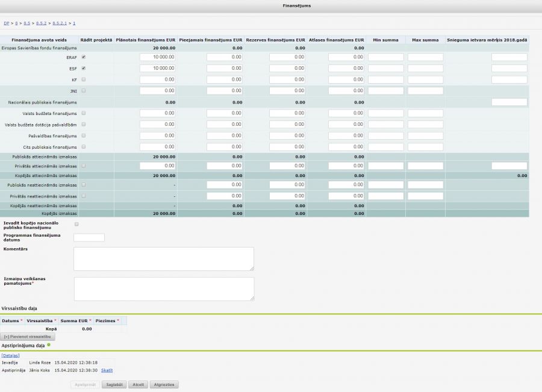The image size is (542, 392).
Task: Go to 8.5.2 breadcrumb link
Action: point(42,23)
